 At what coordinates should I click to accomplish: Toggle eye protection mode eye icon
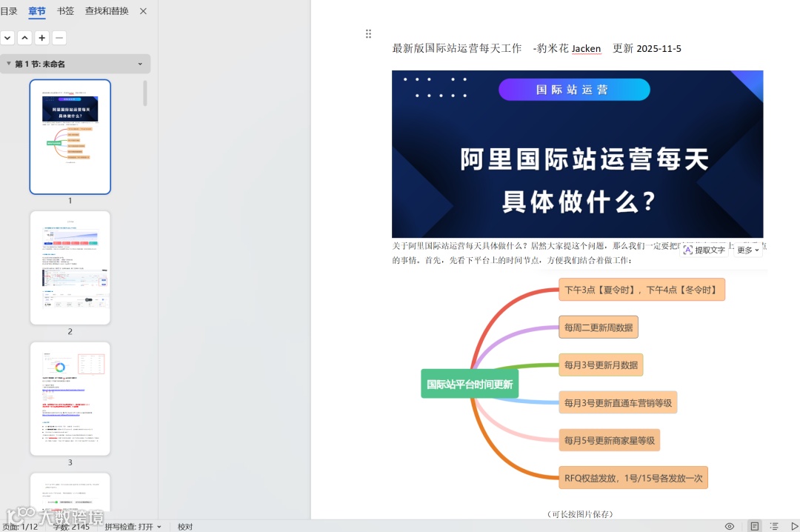pyautogui.click(x=730, y=526)
